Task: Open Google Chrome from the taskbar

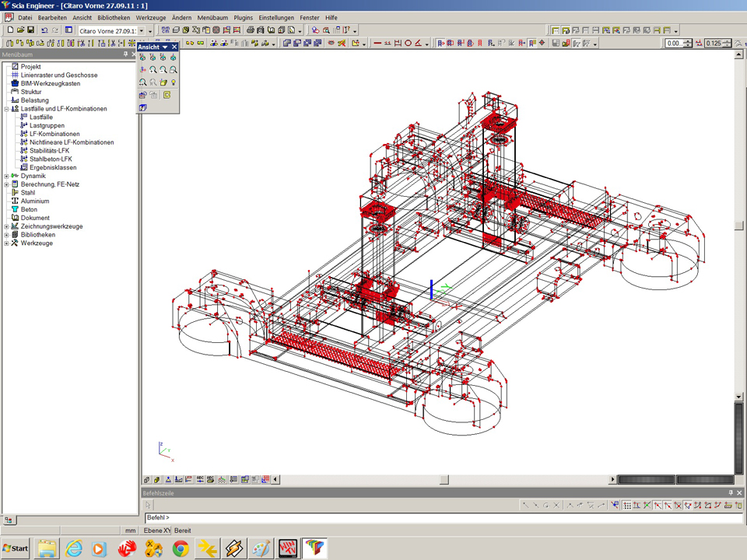Action: [x=181, y=548]
